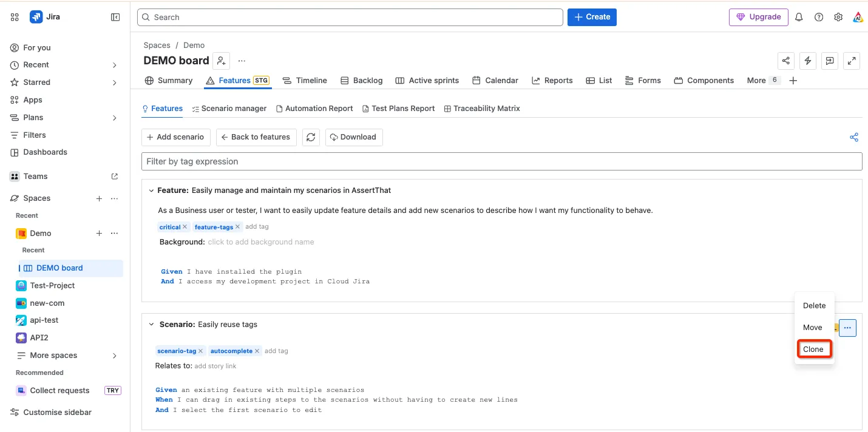Open the app switcher grid icon

pos(15,17)
